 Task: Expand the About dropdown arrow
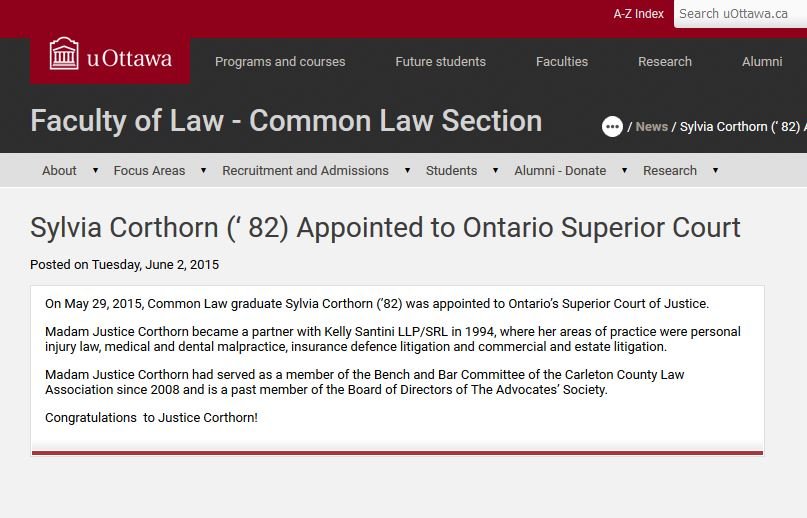click(95, 170)
